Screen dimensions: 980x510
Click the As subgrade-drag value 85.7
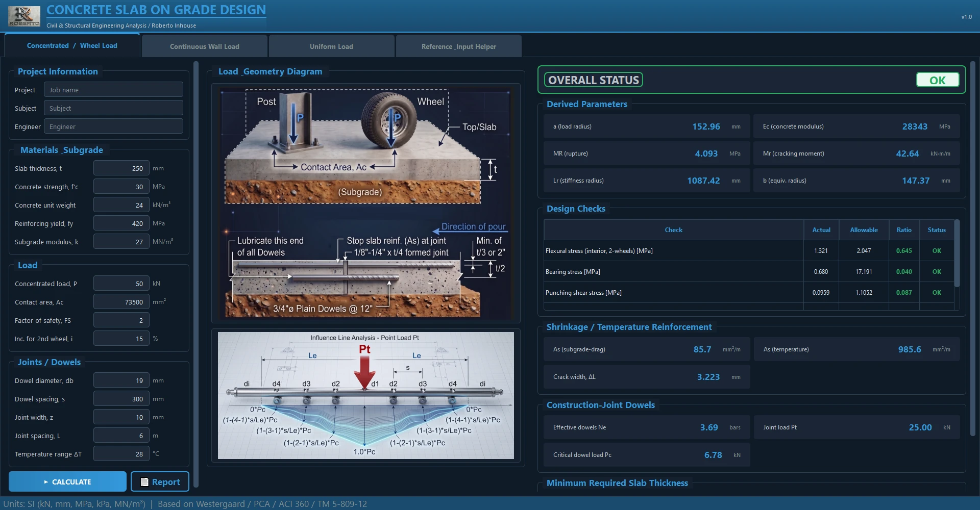click(x=702, y=349)
